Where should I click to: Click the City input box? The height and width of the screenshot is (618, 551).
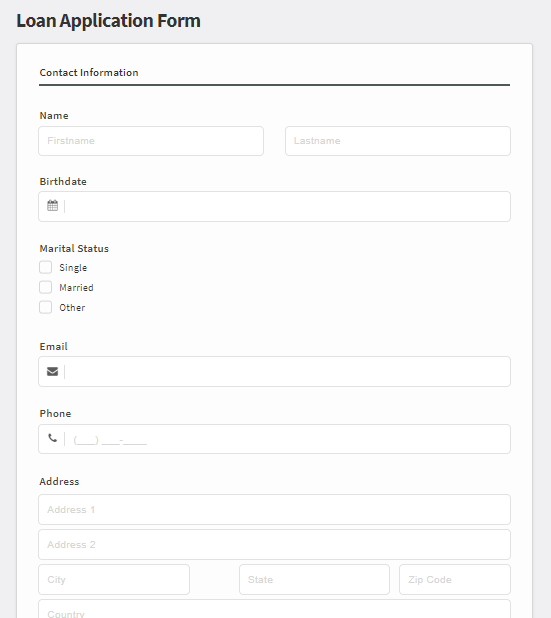tap(114, 579)
